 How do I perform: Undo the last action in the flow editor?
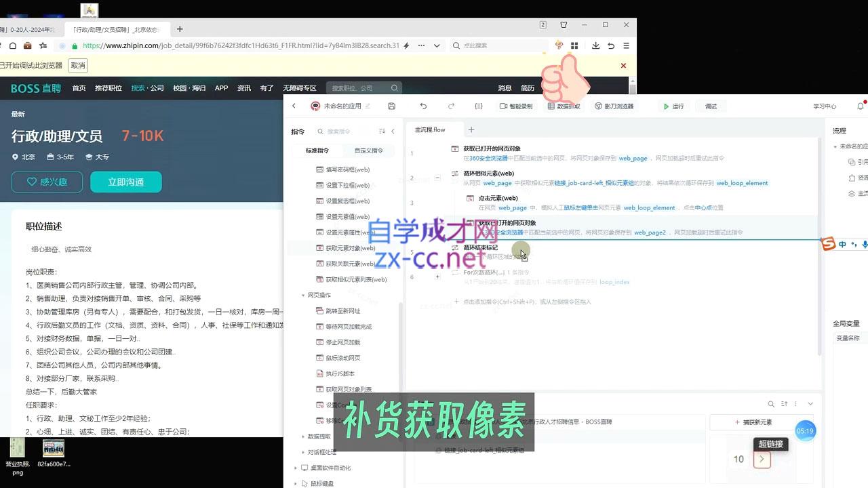(x=423, y=106)
